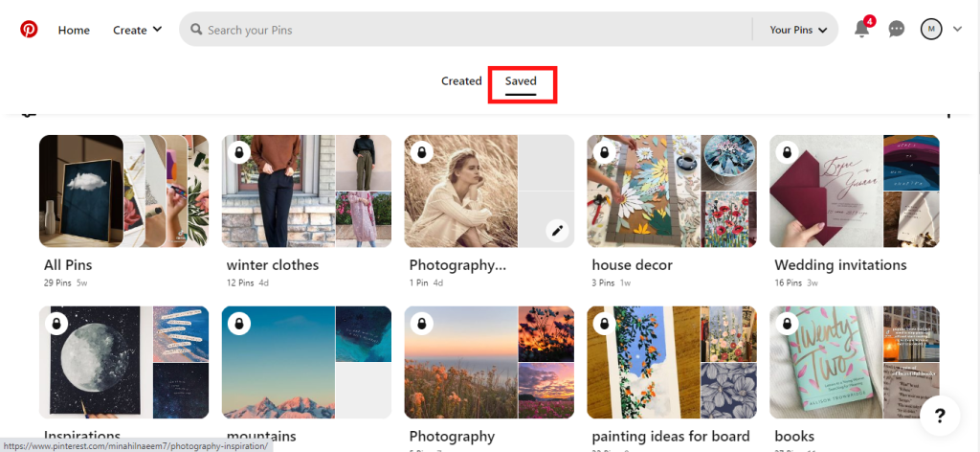Viewport: 980px width, 452px height.
Task: Open the painting ideas for board title
Action: tap(671, 436)
